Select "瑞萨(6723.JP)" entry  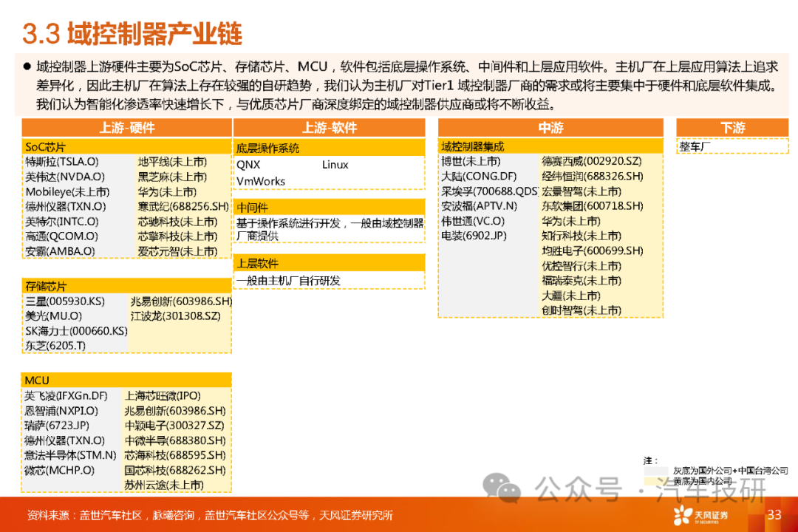click(57, 426)
